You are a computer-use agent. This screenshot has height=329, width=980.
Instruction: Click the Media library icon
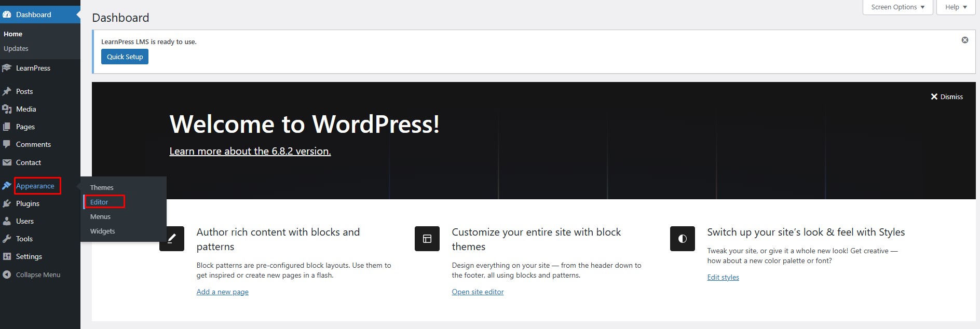point(7,109)
